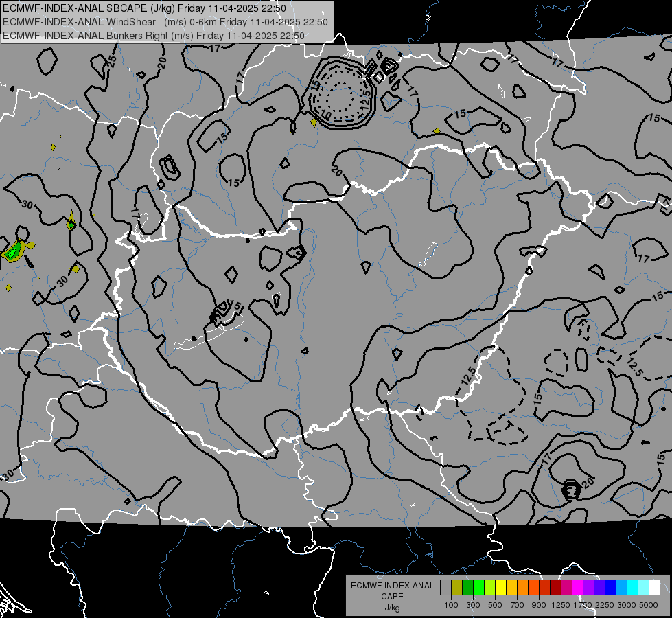Click ECMWF-INDEX-ANAL text in the legend box
The width and height of the screenshot is (672, 618).
coord(392,586)
